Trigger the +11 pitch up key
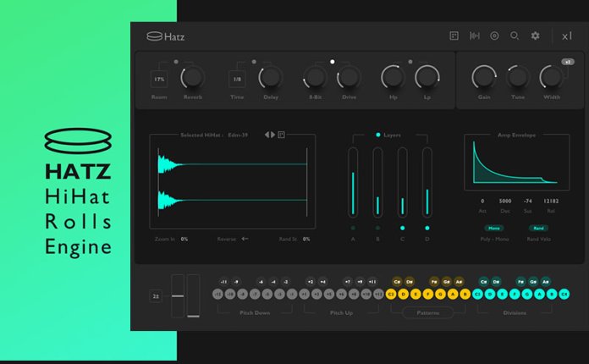The width and height of the screenshot is (589, 364). (x=372, y=282)
